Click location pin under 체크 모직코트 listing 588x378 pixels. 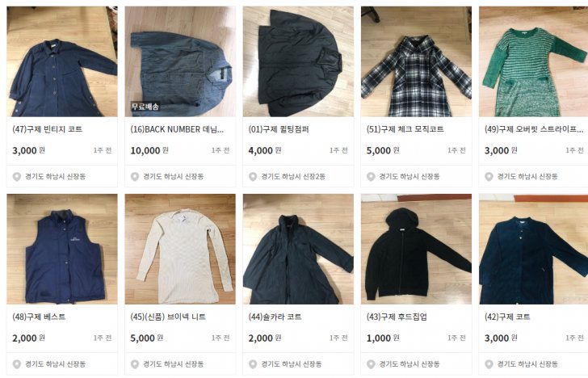point(371,177)
